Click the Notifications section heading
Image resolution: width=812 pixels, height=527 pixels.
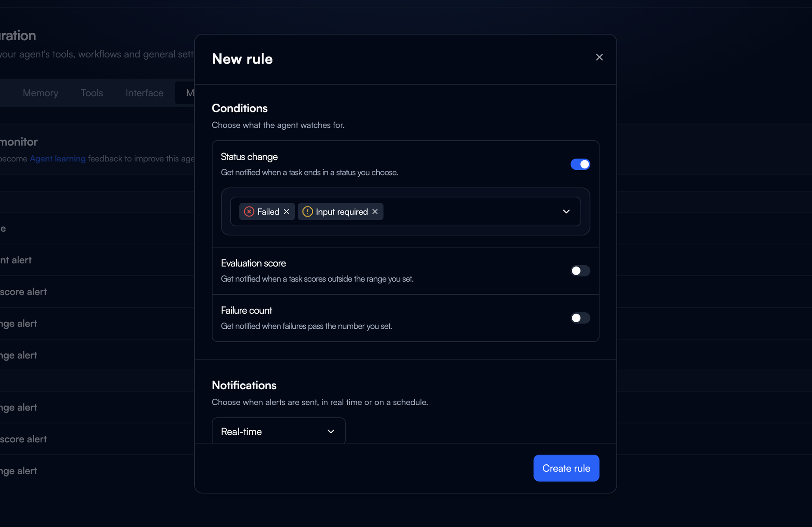click(x=244, y=385)
